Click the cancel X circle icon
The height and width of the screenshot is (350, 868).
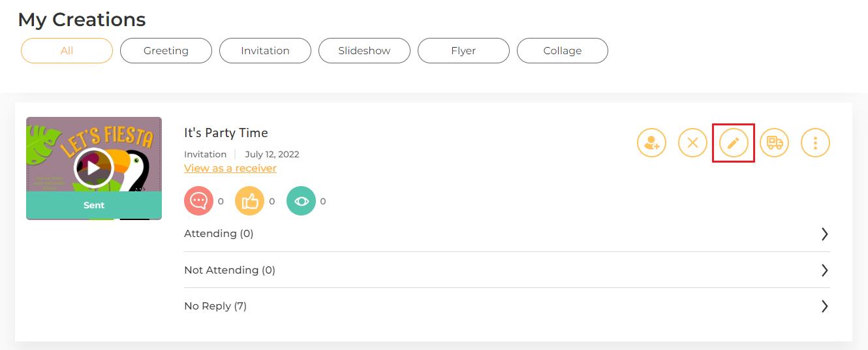692,142
